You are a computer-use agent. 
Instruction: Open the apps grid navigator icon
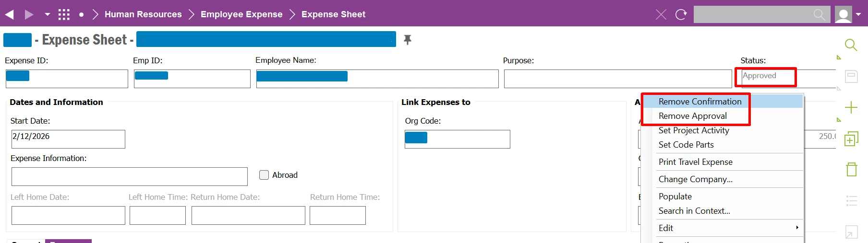click(x=64, y=14)
